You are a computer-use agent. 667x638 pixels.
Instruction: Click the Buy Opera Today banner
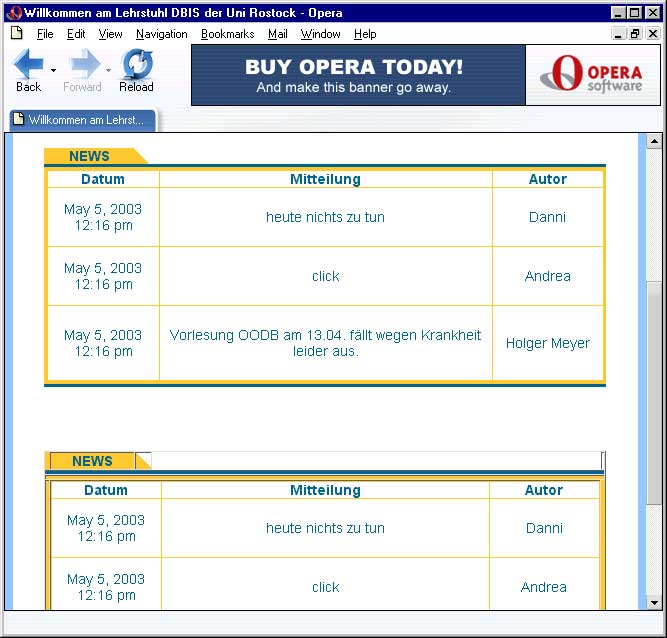point(357,75)
